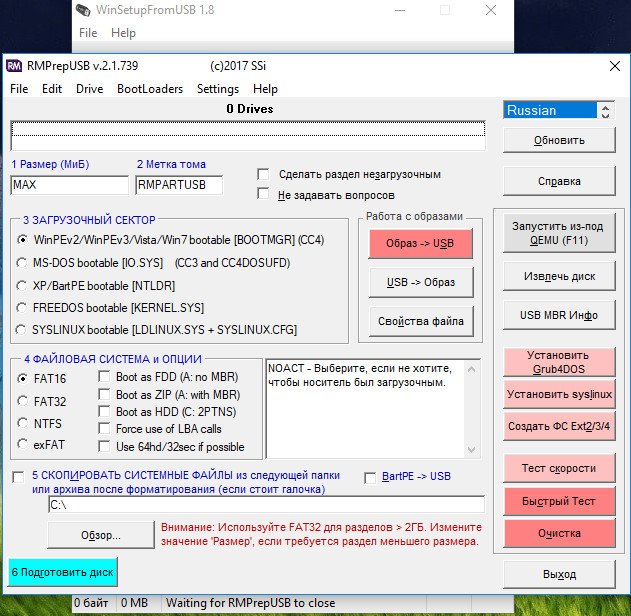Screen dimensions: 631x616
Task: Click the 'Установить Grub4DOS' button
Action: [558, 362]
